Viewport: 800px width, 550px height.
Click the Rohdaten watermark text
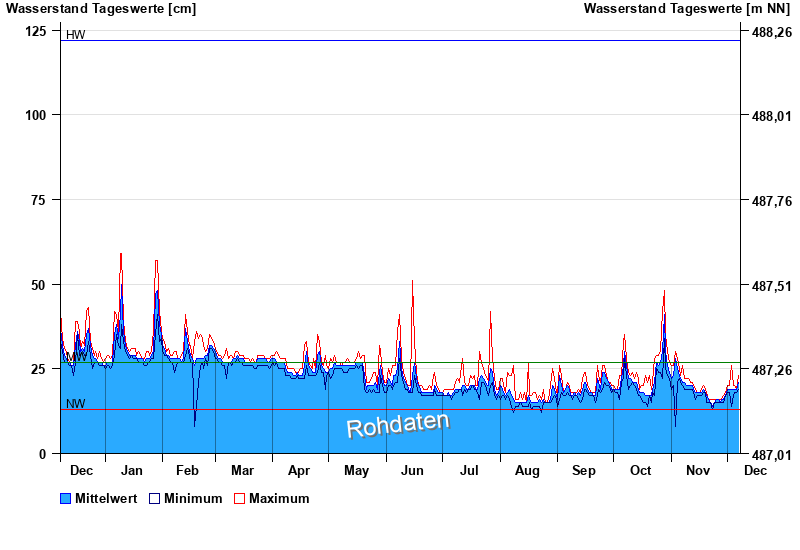397,424
